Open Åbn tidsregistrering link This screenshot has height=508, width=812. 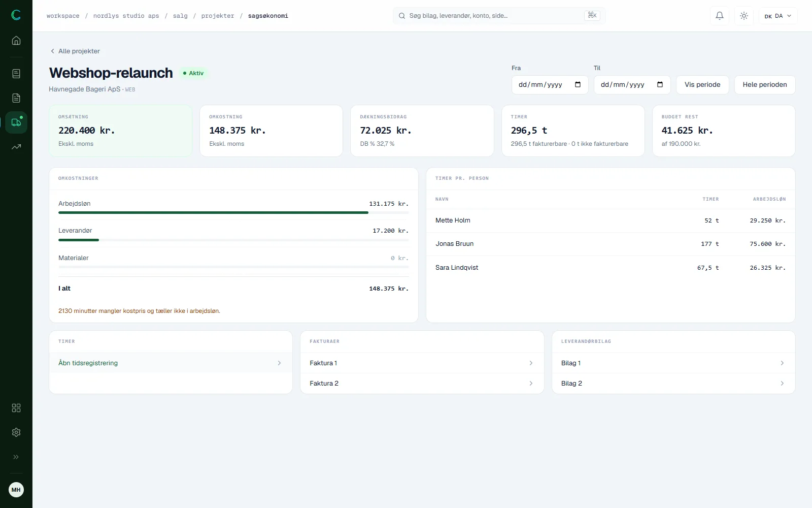pyautogui.click(x=171, y=363)
